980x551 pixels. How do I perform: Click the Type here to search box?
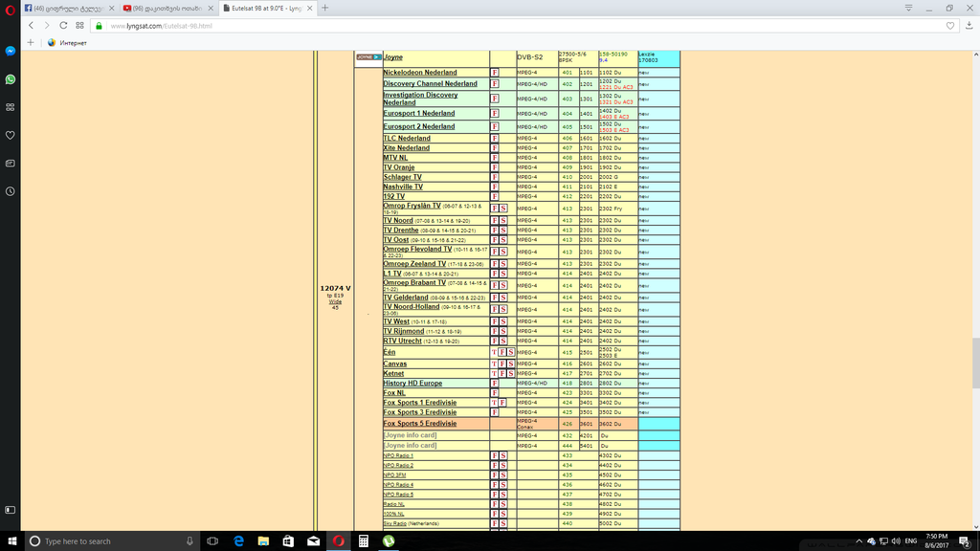111,541
